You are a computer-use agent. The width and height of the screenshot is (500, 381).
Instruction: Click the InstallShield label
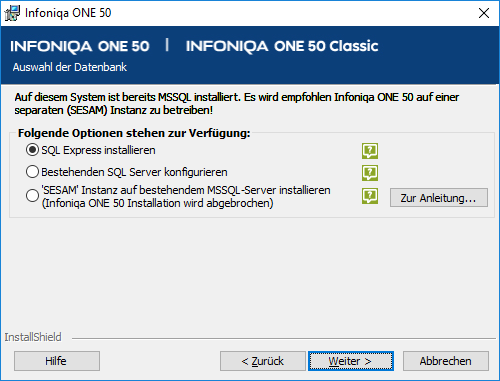[33, 337]
